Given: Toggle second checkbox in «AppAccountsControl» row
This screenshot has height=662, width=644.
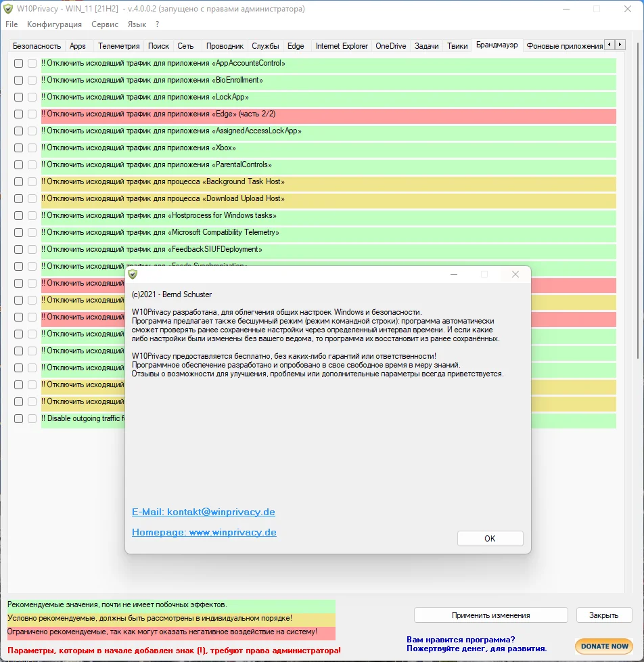Looking at the screenshot, I should coord(32,64).
